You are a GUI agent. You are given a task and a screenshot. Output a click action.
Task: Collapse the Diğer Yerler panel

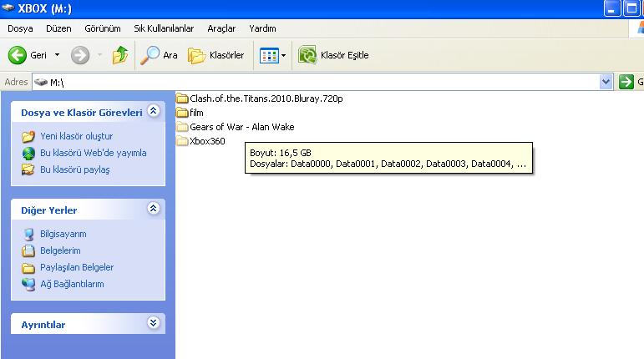coord(153,209)
